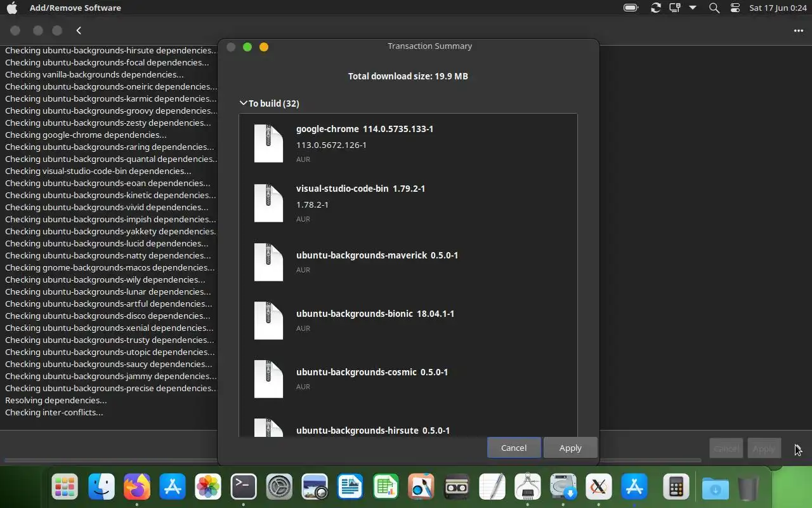Open the notepad text editor in the dock
812x508 pixels.
(492, 487)
